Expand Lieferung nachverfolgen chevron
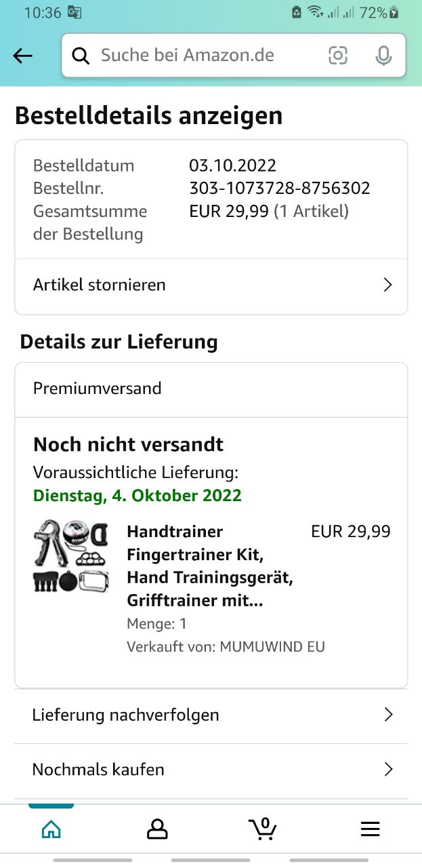Image resolution: width=422 pixels, height=868 pixels. (388, 715)
